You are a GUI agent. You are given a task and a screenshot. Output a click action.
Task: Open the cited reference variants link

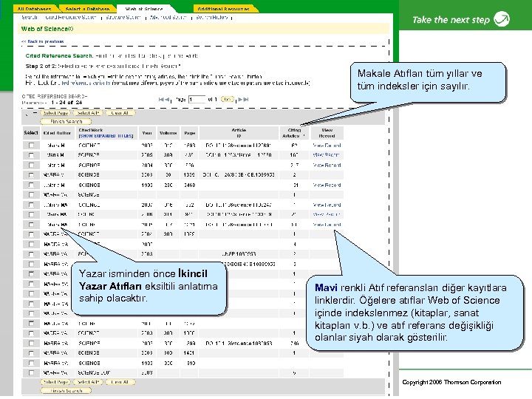tap(83, 83)
